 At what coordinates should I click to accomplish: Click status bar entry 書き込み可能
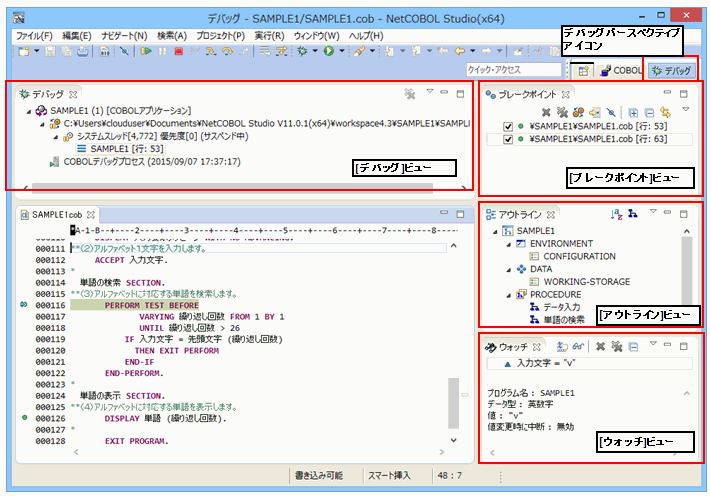tap(319, 475)
